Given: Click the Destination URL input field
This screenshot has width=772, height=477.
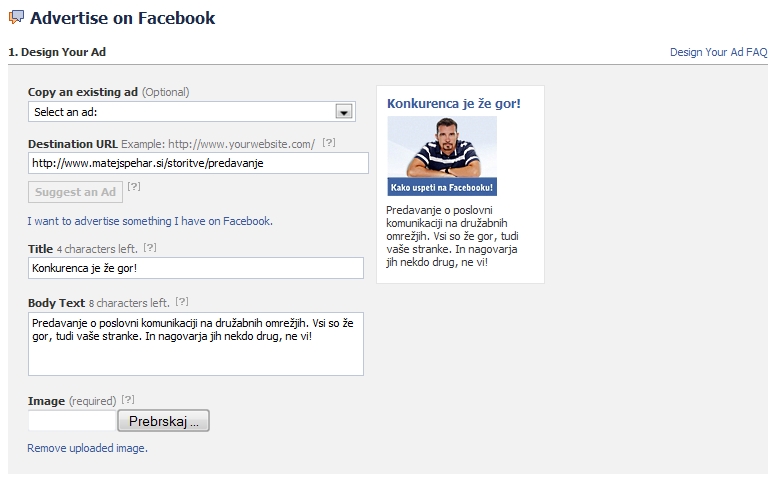Looking at the screenshot, I should [198, 163].
